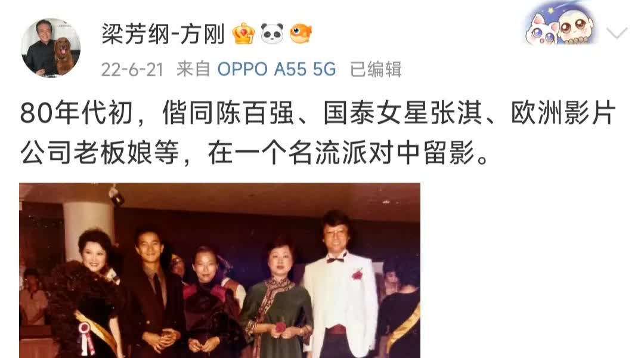This screenshot has height=358, width=644.
Task: Click the 已编辑 edited label
Action: click(x=376, y=69)
